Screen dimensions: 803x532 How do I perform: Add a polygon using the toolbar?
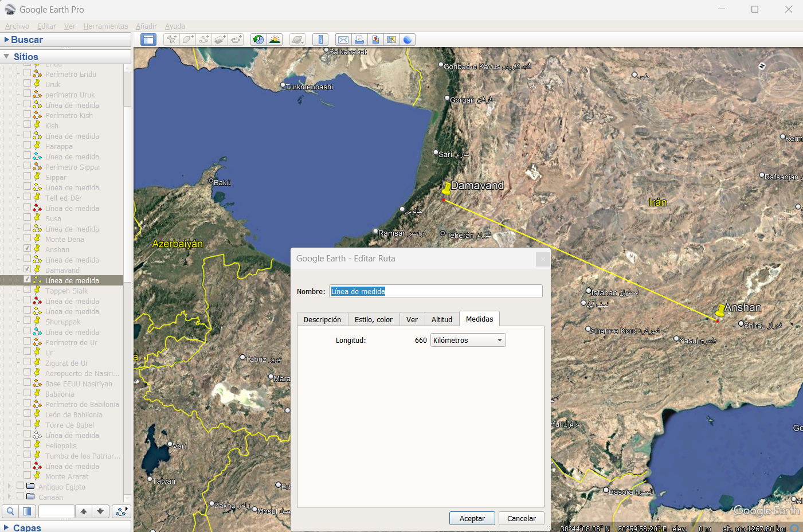pyautogui.click(x=187, y=40)
